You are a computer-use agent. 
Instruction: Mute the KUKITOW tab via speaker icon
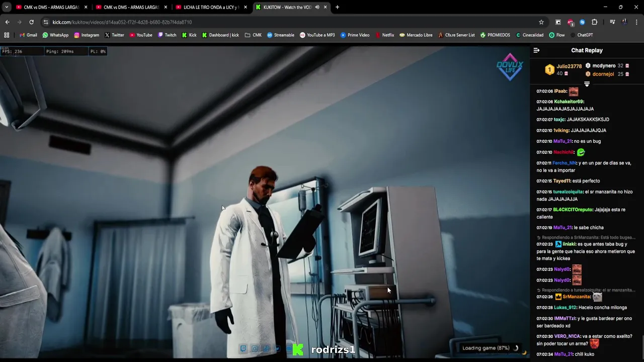tap(317, 7)
